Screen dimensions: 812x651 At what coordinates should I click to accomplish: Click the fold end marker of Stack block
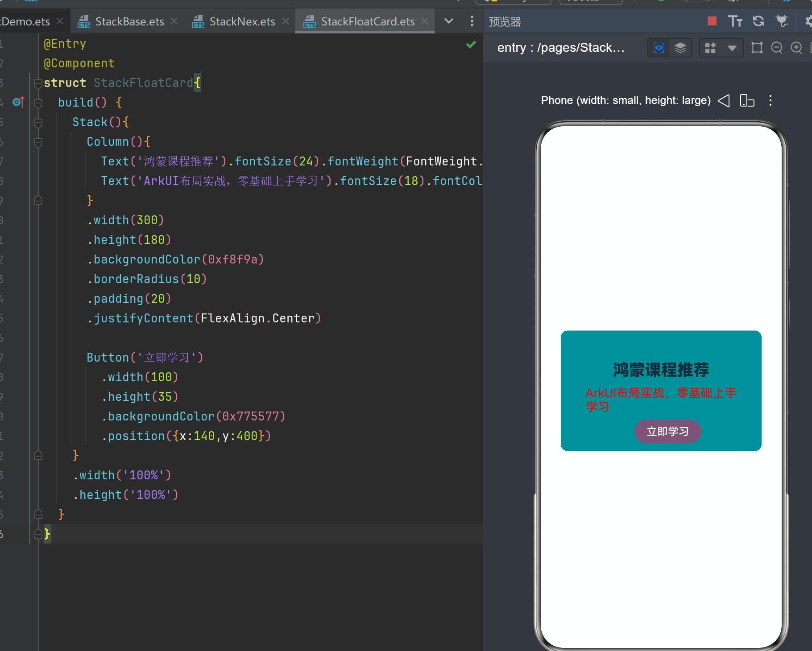pyautogui.click(x=38, y=456)
